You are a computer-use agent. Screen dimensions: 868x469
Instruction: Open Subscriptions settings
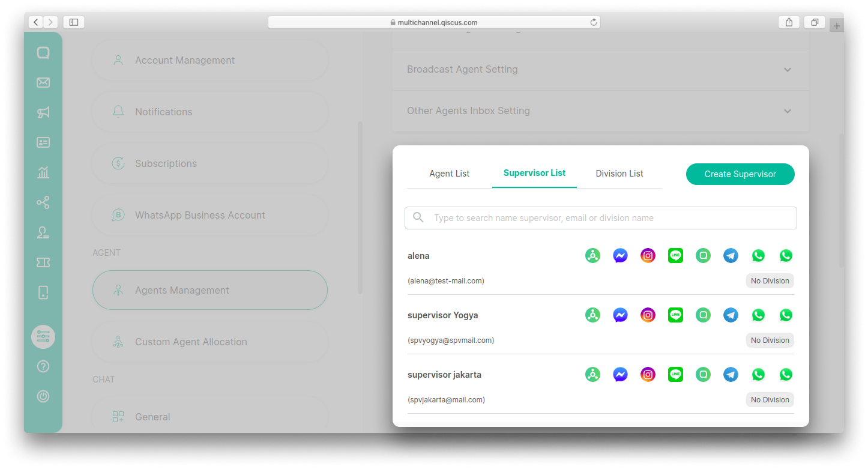[x=210, y=163]
